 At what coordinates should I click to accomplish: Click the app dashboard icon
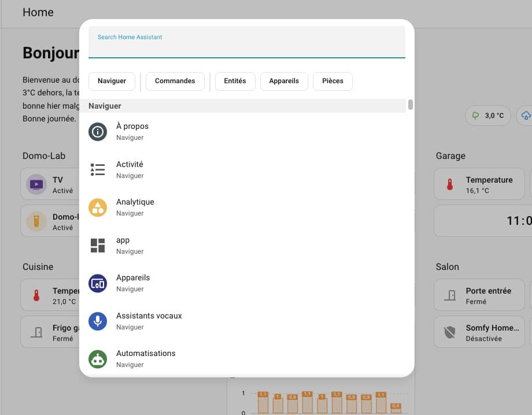pyautogui.click(x=98, y=245)
